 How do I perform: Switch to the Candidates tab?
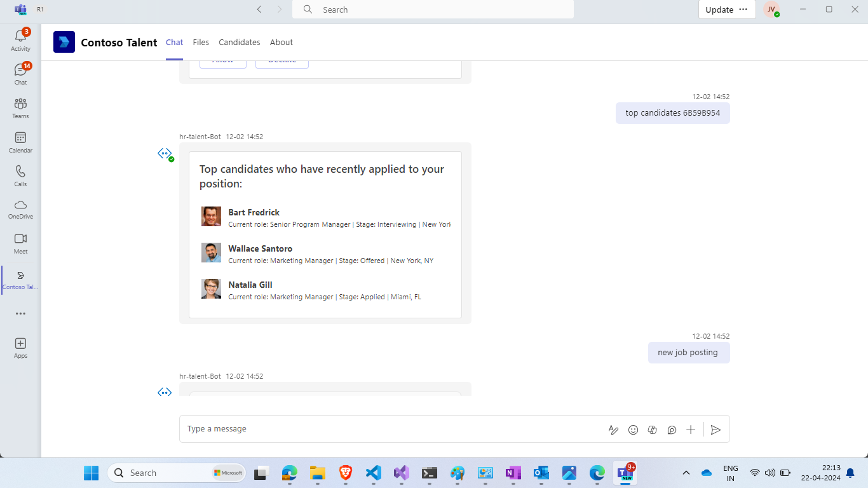click(x=240, y=42)
